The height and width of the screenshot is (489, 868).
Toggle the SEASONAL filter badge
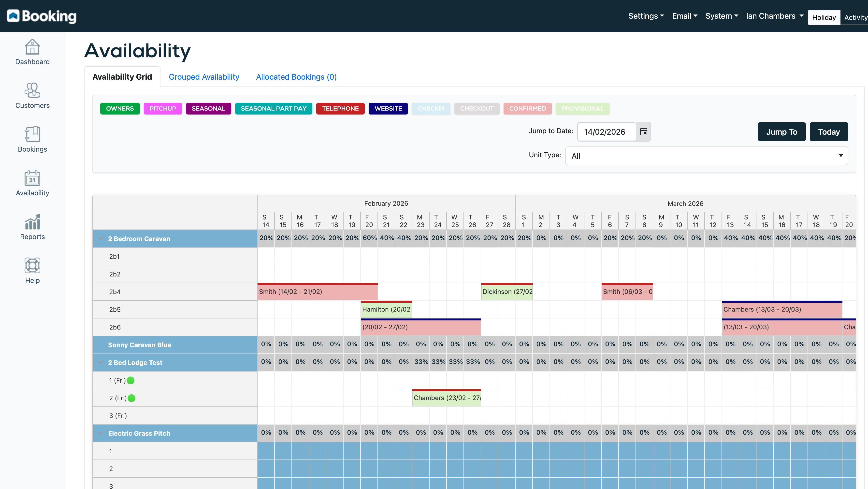pyautogui.click(x=209, y=109)
